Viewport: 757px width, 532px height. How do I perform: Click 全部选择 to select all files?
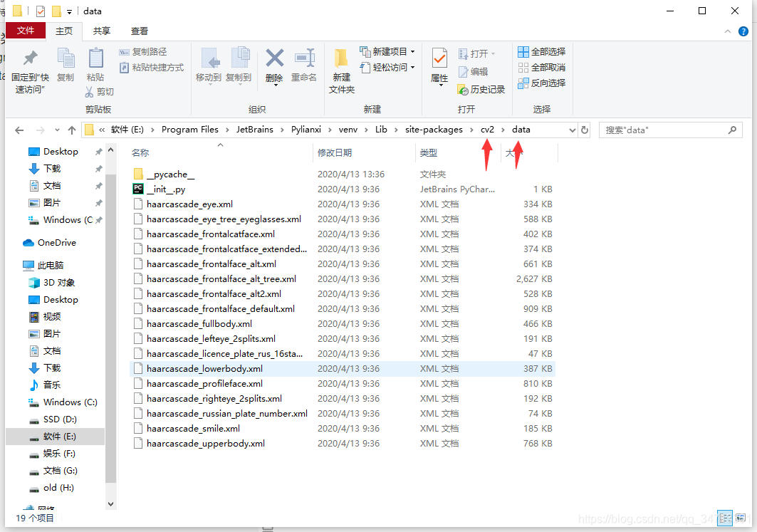click(x=543, y=51)
